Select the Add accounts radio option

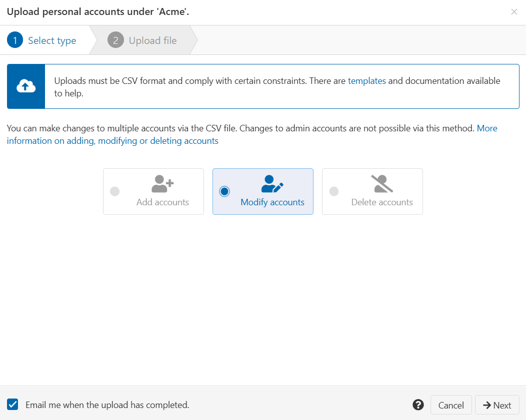point(115,191)
